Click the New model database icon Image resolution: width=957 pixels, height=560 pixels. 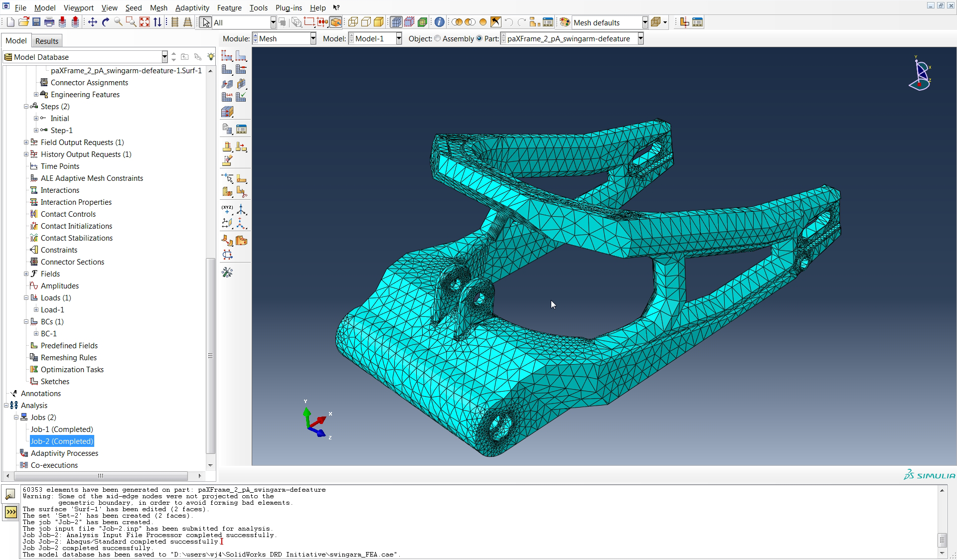[x=10, y=22]
